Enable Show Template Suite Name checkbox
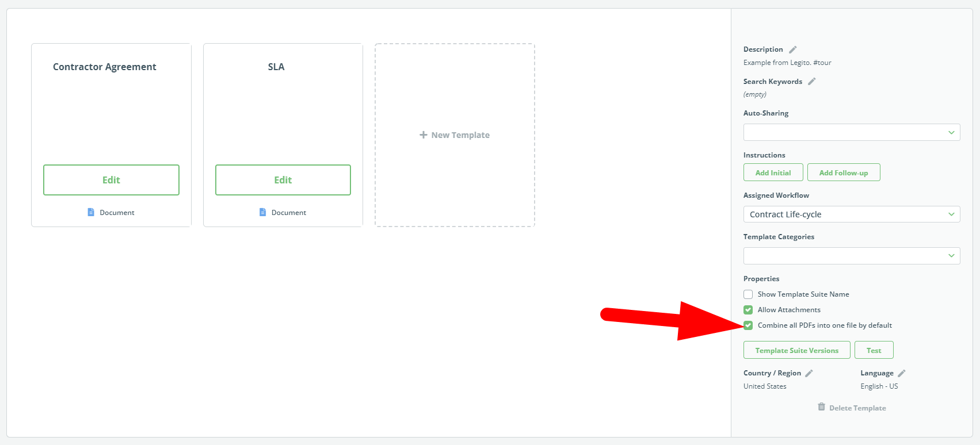This screenshot has width=980, height=445. click(x=748, y=294)
